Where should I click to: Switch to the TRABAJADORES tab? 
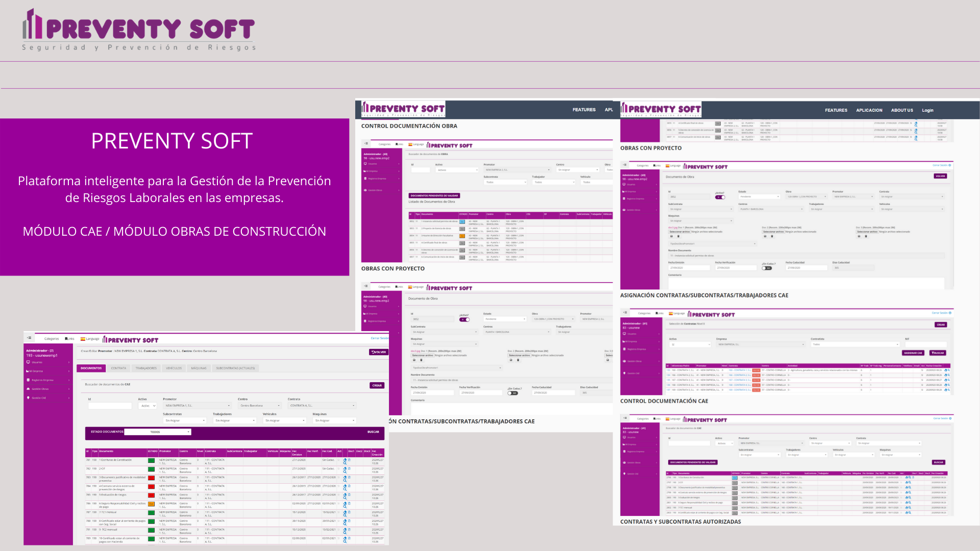pyautogui.click(x=146, y=368)
